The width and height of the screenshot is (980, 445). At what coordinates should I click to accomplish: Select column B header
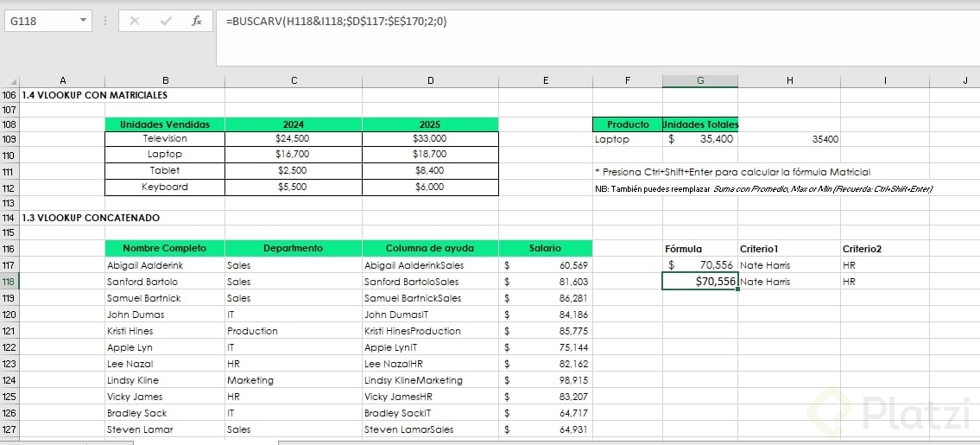[165, 80]
